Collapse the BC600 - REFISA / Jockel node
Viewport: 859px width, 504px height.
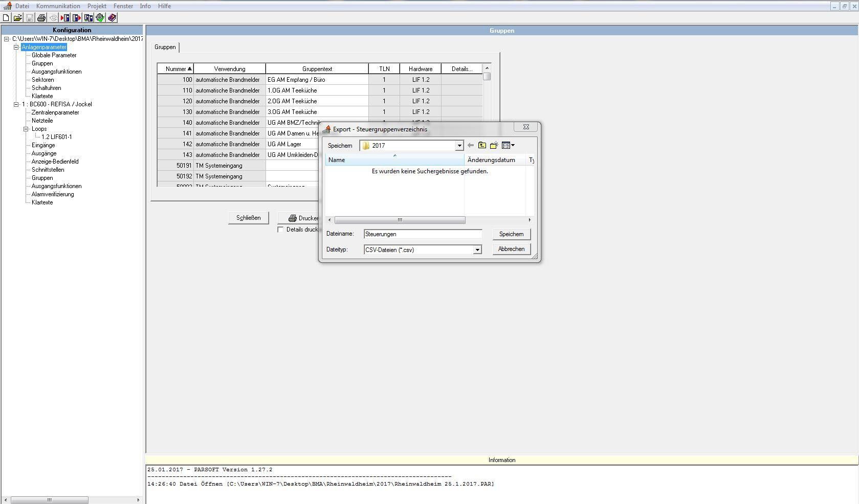click(x=16, y=104)
